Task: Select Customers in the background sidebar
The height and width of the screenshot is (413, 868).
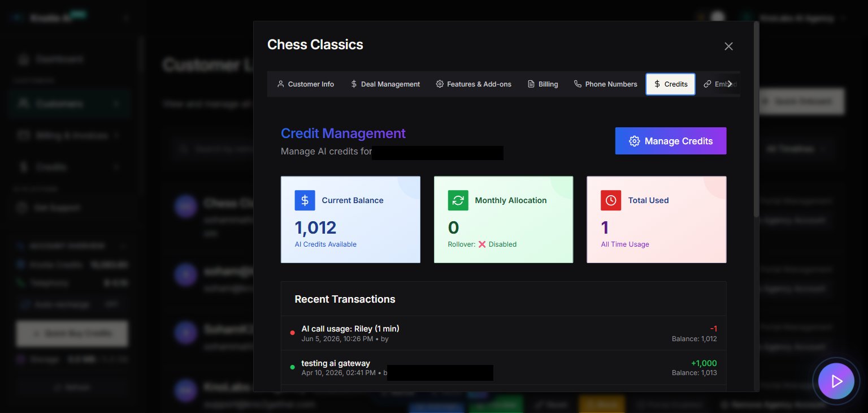Action: coord(70,104)
